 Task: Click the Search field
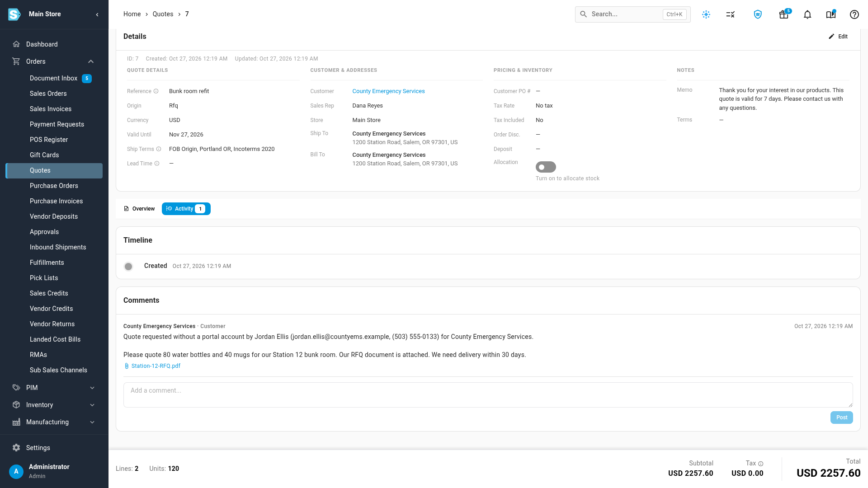(x=632, y=14)
